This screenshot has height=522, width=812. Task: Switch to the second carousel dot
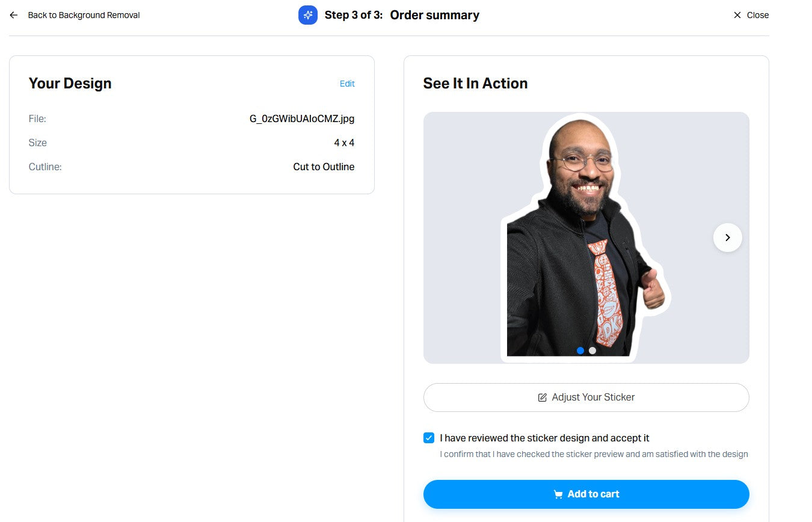click(x=592, y=351)
